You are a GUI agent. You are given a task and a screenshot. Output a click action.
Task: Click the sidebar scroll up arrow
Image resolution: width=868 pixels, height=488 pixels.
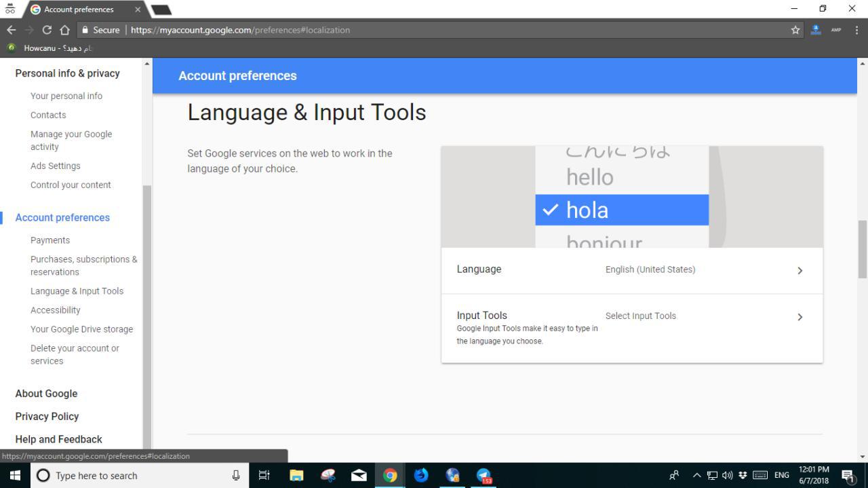tap(147, 63)
